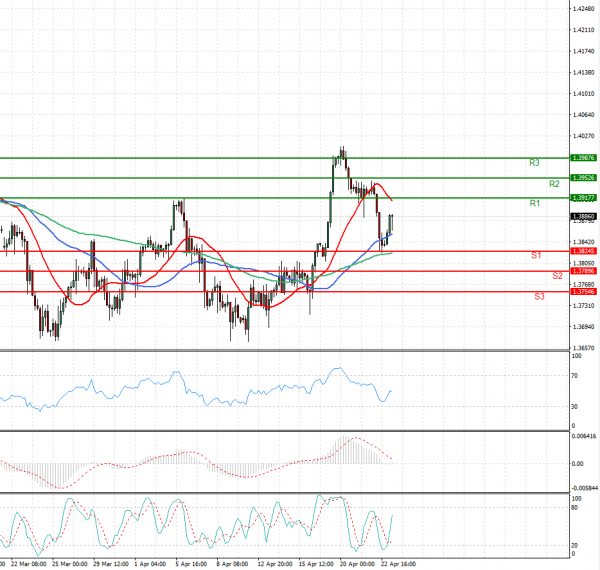Click the MACD 0.00 scale value

click(x=577, y=464)
